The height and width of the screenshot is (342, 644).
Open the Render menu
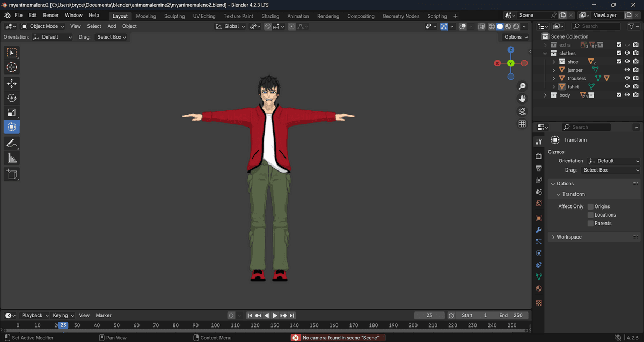51,16
